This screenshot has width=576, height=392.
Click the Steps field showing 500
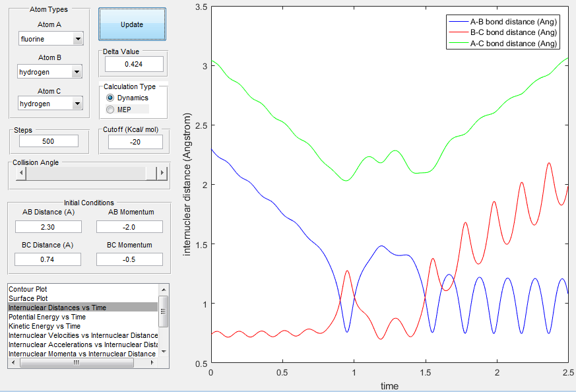pos(48,141)
